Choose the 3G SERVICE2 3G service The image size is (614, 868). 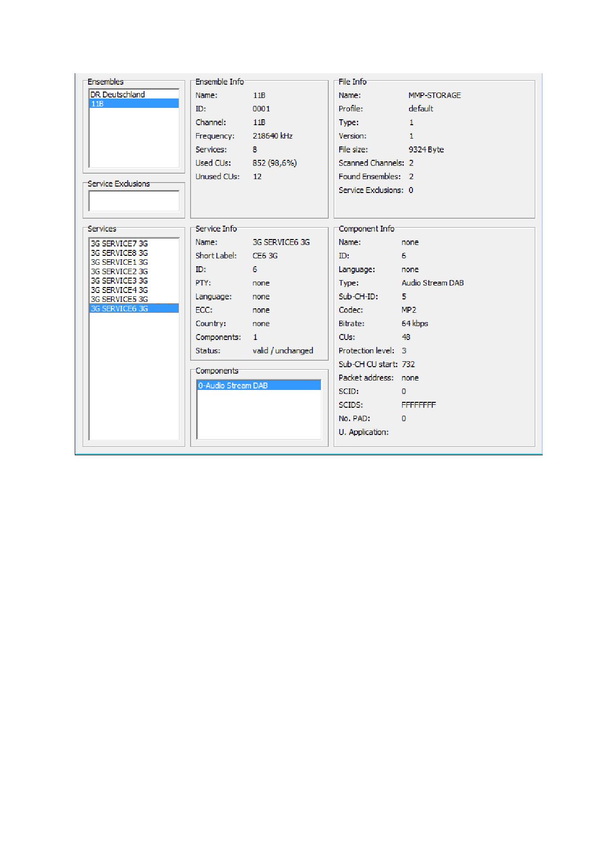point(119,272)
